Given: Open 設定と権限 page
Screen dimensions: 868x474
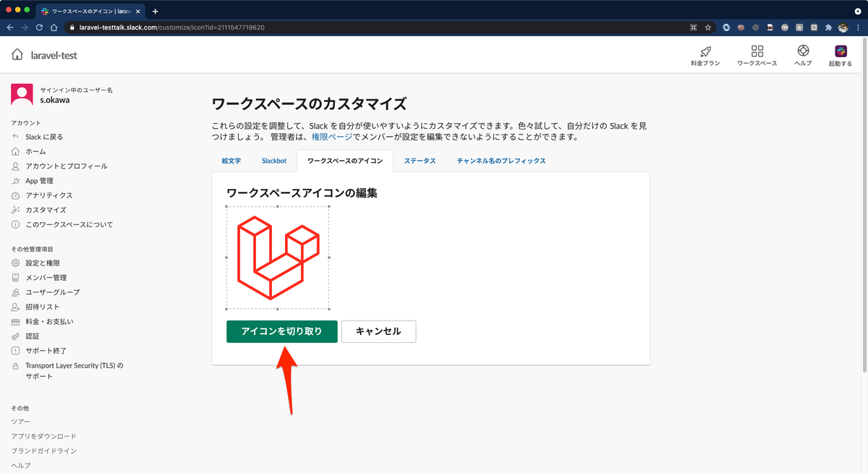Looking at the screenshot, I should 42,263.
